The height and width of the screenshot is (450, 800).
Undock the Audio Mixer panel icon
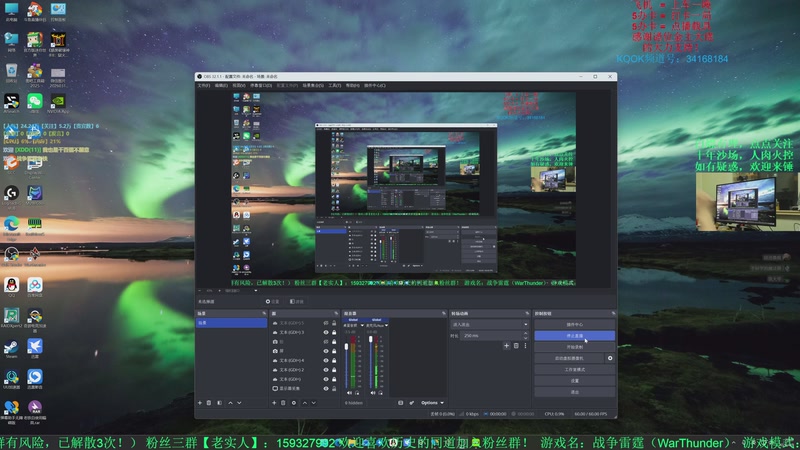click(x=443, y=313)
